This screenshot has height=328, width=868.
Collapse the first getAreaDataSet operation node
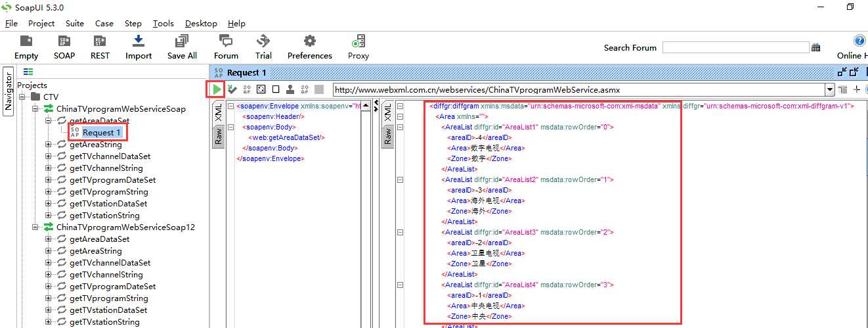49,121
